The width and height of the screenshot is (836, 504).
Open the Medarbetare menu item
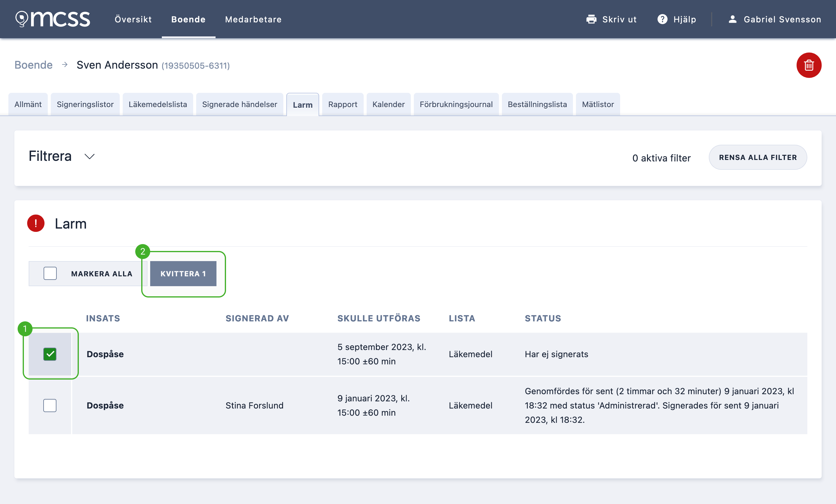tap(253, 19)
